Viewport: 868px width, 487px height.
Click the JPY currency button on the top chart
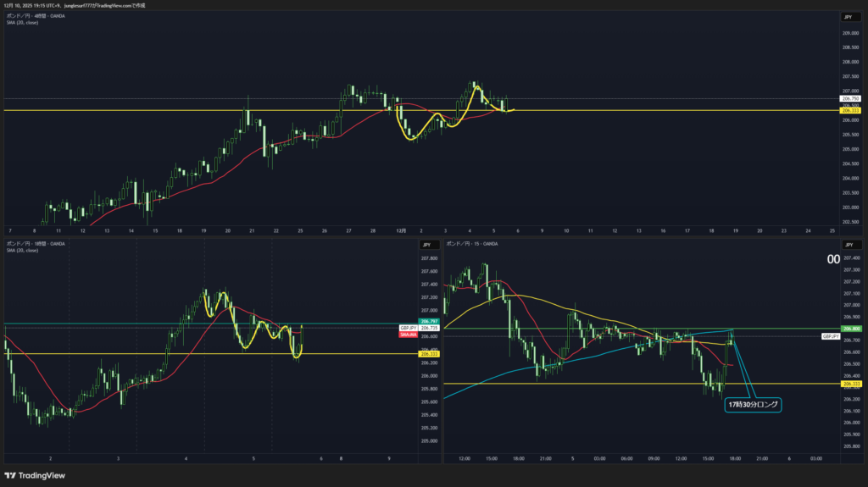point(847,17)
